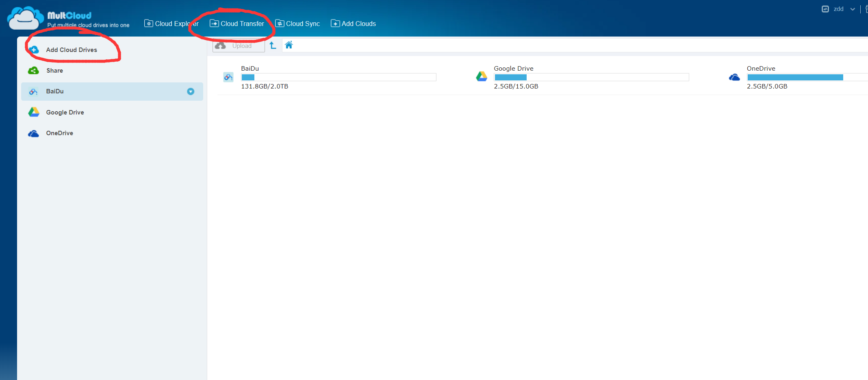The height and width of the screenshot is (380, 868).
Task: Open OneDrive icon in main pane
Action: 734,77
